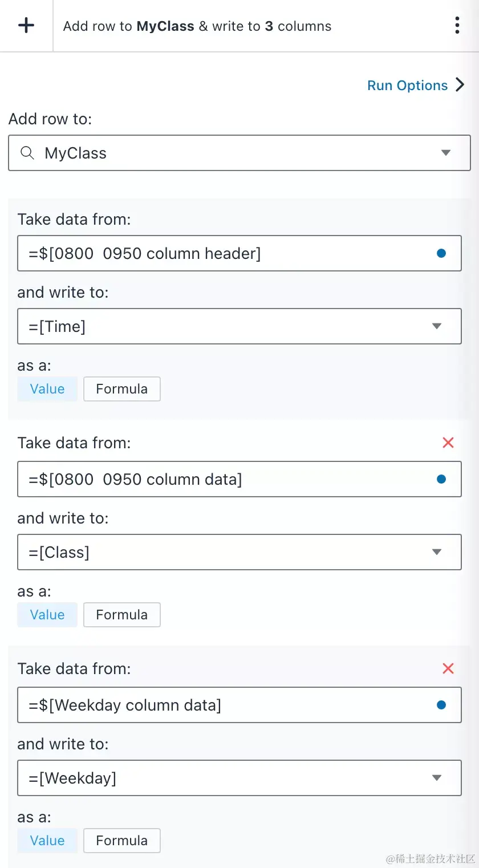
Task: Click the plus icon to add an action
Action: coord(26,26)
